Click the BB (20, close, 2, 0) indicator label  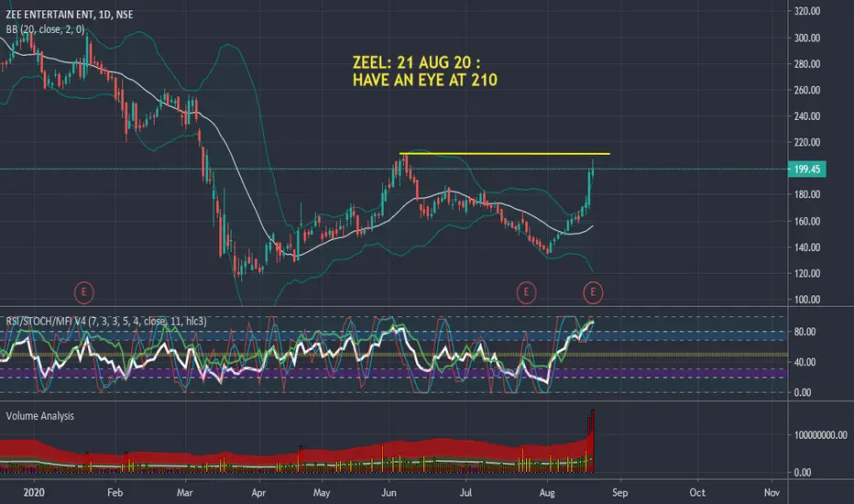[45, 29]
